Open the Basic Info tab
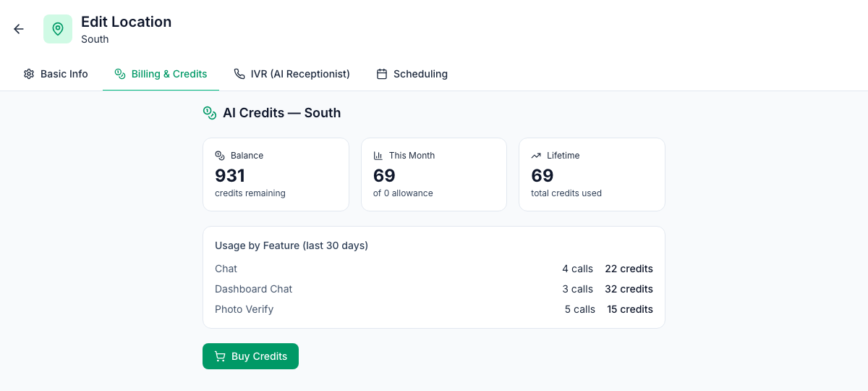This screenshot has height=391, width=868. tap(56, 74)
